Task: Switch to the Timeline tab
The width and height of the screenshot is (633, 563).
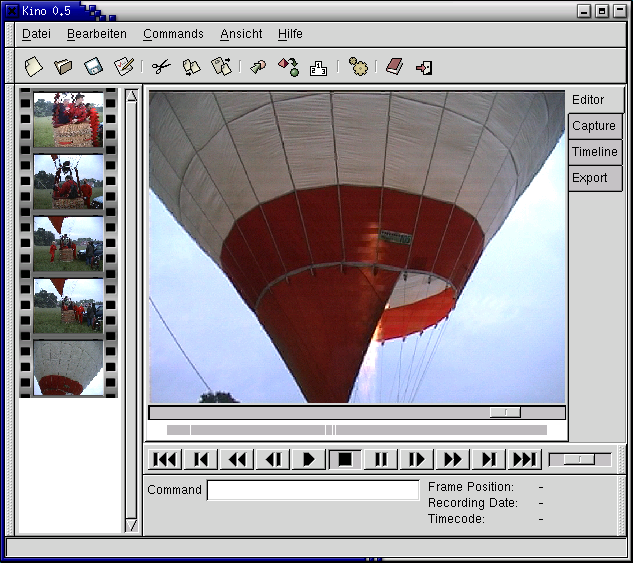Action: coord(595,152)
